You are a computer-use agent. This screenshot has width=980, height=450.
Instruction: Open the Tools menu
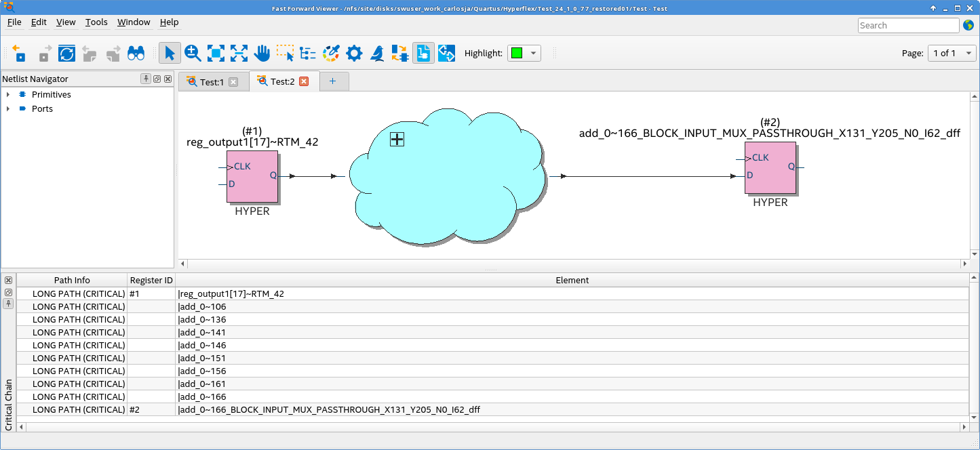pos(96,22)
